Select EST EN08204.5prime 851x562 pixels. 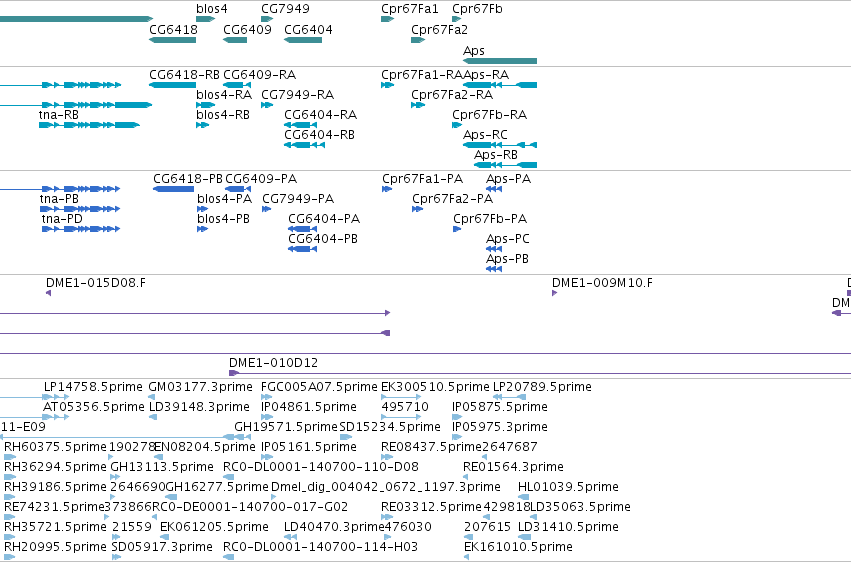click(159, 457)
